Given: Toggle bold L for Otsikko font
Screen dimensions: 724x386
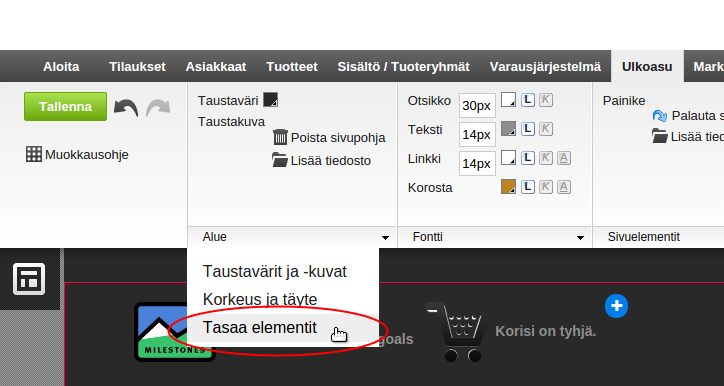Looking at the screenshot, I should (x=528, y=100).
